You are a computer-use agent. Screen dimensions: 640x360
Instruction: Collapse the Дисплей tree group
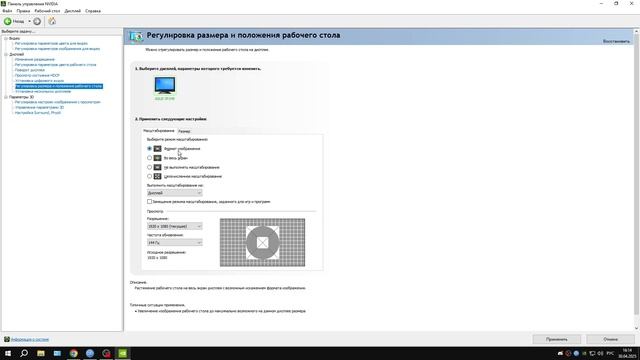tap(6, 54)
